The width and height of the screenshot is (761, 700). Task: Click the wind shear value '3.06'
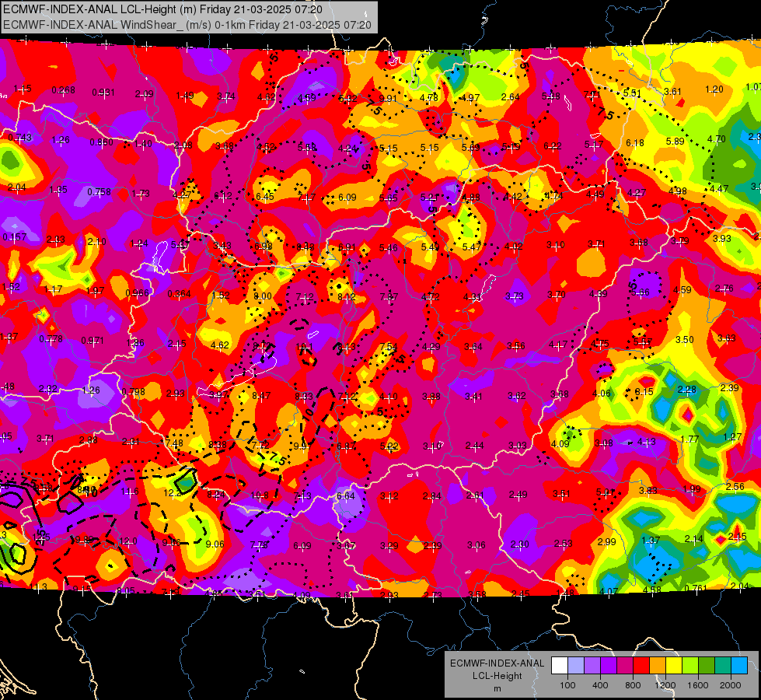pos(476,544)
